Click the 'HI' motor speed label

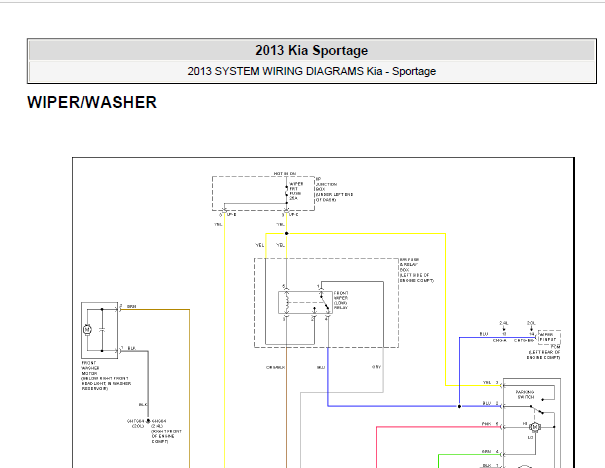[525, 424]
